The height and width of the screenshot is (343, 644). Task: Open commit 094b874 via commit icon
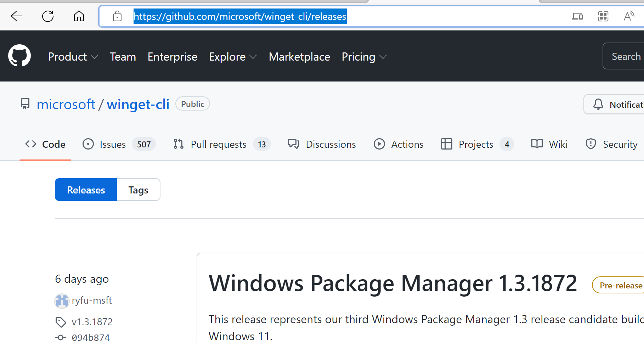(61, 337)
